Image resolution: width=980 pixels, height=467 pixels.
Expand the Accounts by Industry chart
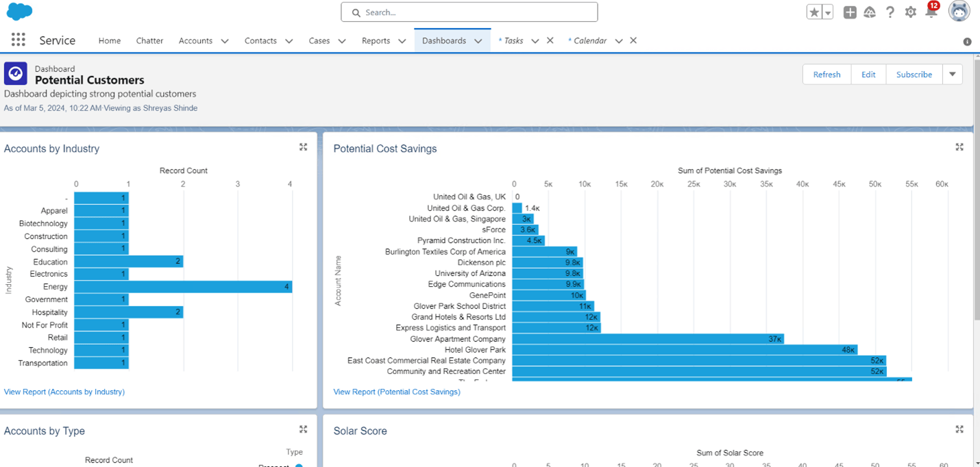coord(303,147)
